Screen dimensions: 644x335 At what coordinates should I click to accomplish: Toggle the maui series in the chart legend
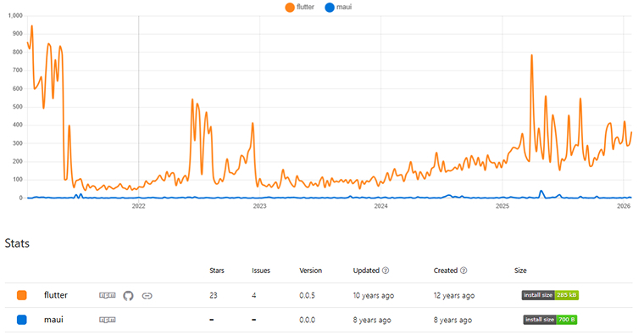(338, 7)
